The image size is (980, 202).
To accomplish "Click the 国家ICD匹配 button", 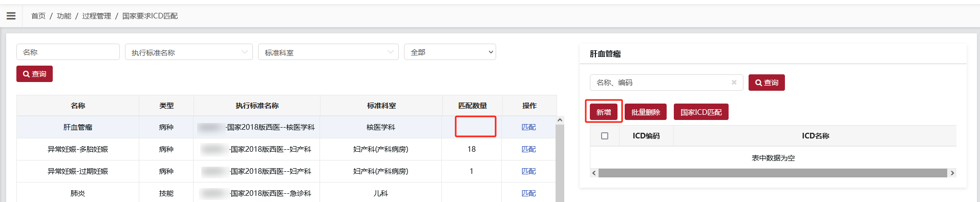I will click(701, 112).
